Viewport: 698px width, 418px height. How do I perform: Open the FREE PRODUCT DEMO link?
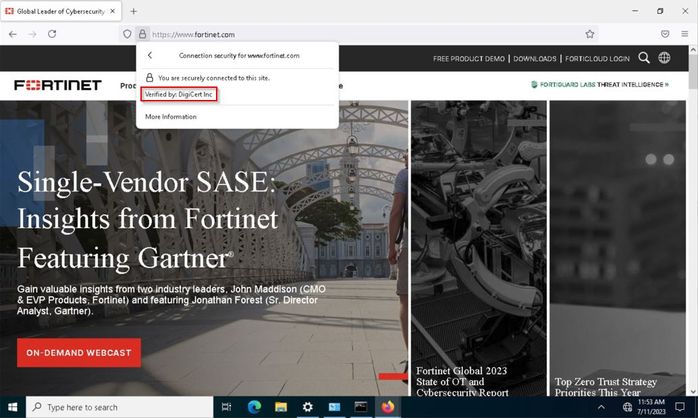(470, 59)
